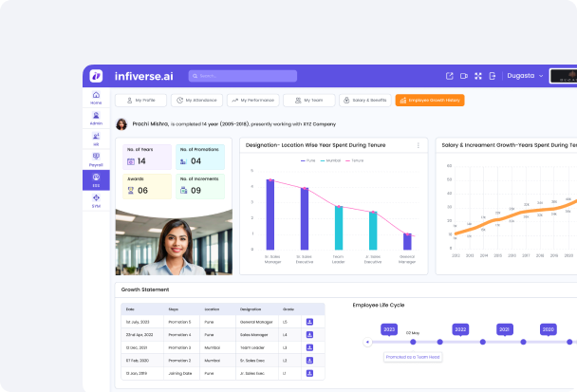Open the SYM sidebar section
This screenshot has width=577, height=392.
coord(96,201)
